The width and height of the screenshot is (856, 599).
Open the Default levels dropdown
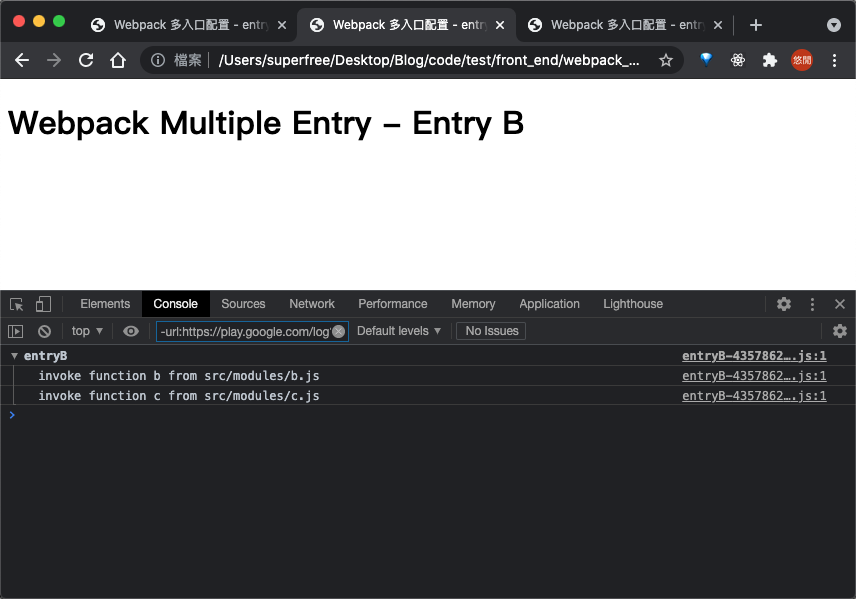tap(399, 331)
